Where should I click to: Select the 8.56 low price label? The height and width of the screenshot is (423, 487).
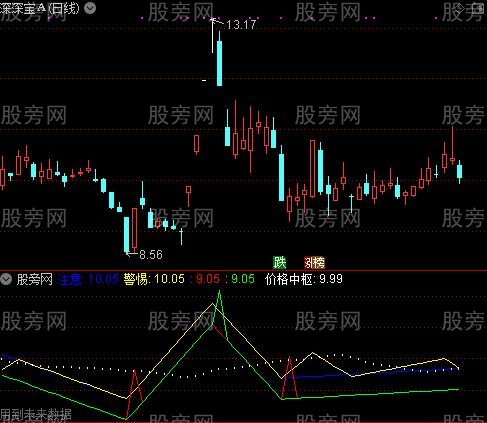(151, 255)
